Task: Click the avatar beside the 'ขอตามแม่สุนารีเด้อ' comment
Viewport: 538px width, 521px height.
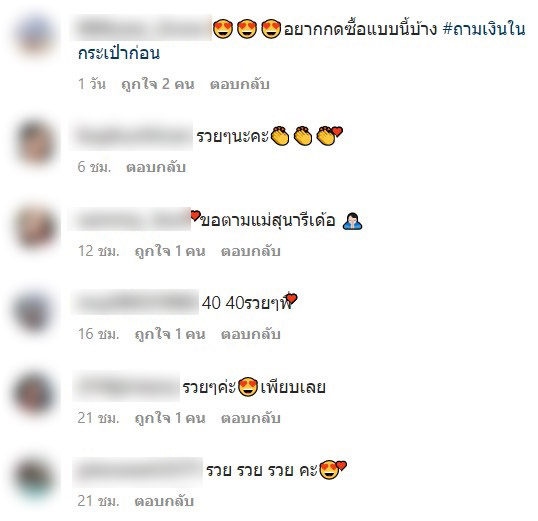Action: [35, 227]
